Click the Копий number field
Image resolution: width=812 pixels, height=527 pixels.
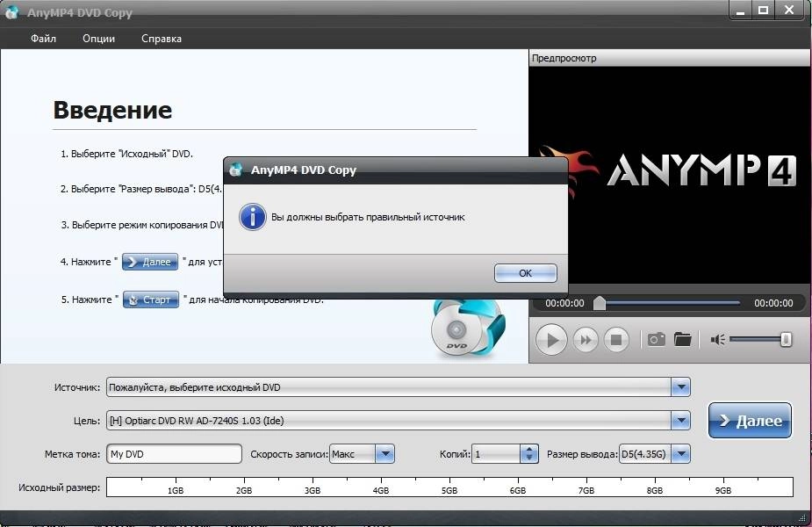click(x=496, y=454)
